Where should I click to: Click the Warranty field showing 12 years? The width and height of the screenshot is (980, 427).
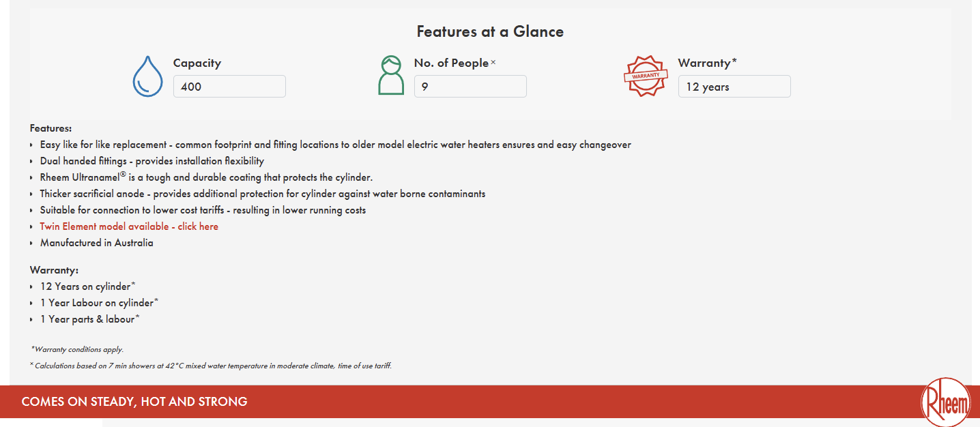point(734,87)
